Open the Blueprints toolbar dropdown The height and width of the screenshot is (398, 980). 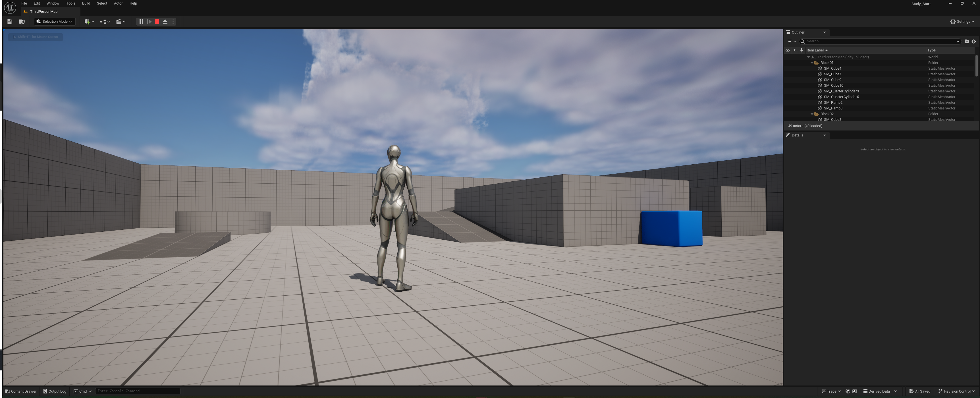click(105, 22)
